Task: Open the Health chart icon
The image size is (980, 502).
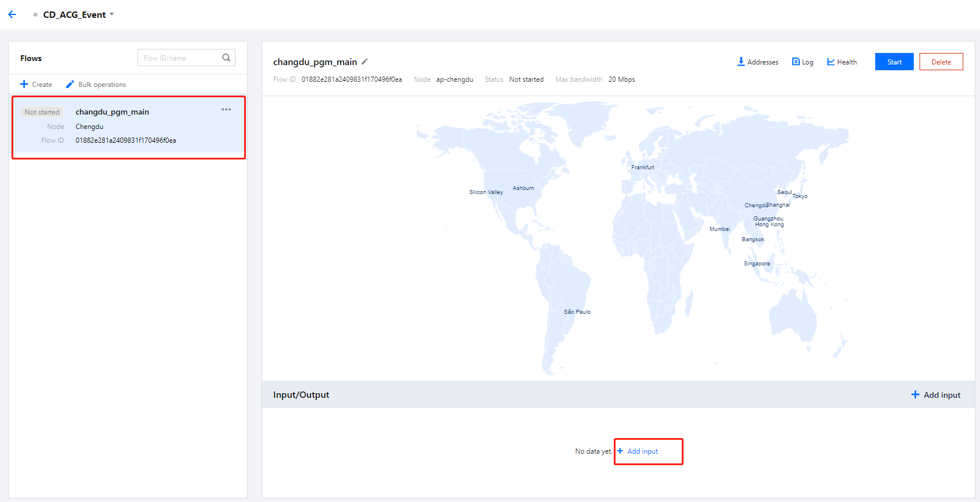Action: 831,62
